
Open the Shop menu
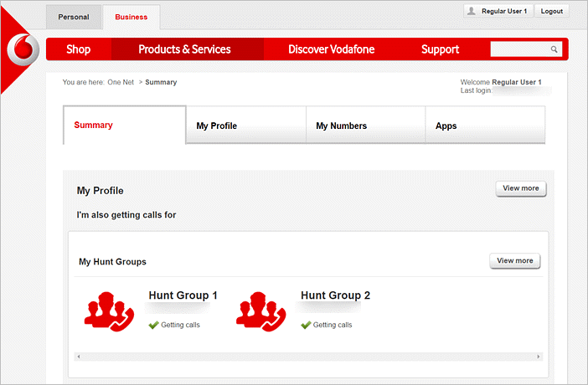(x=78, y=49)
